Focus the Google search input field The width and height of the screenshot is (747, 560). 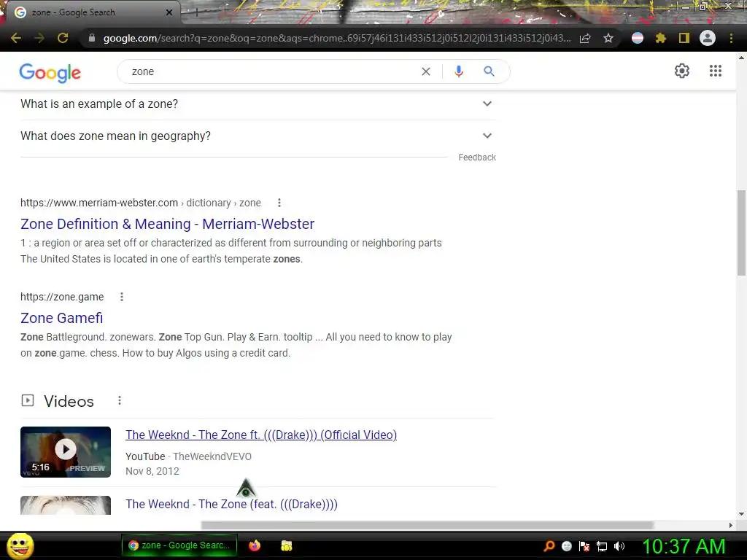point(271,71)
